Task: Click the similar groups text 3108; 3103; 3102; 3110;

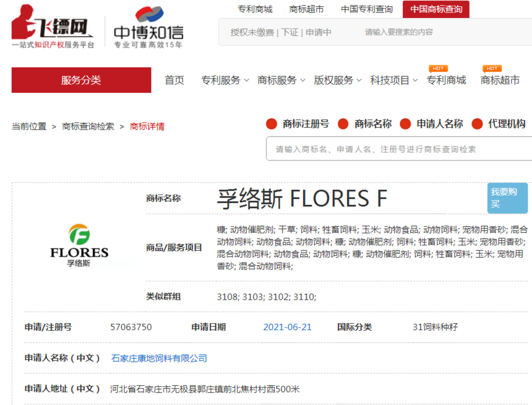Action: (x=267, y=297)
